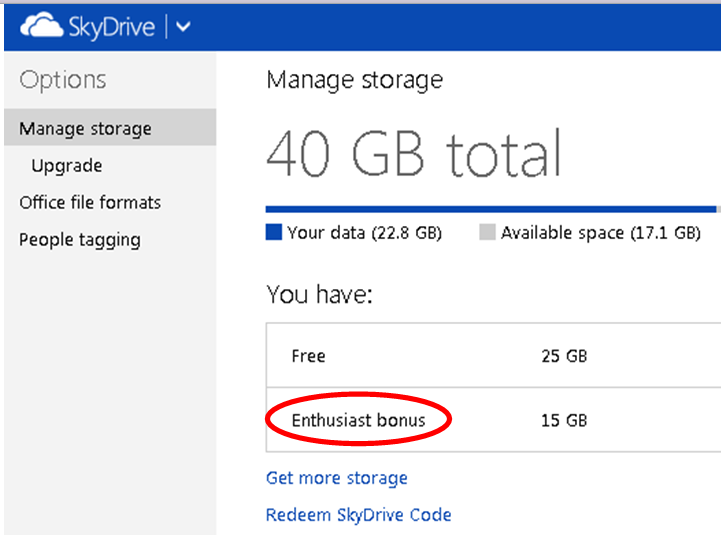
Task: Open the Redeem SkyDrive Code link
Action: coord(358,515)
